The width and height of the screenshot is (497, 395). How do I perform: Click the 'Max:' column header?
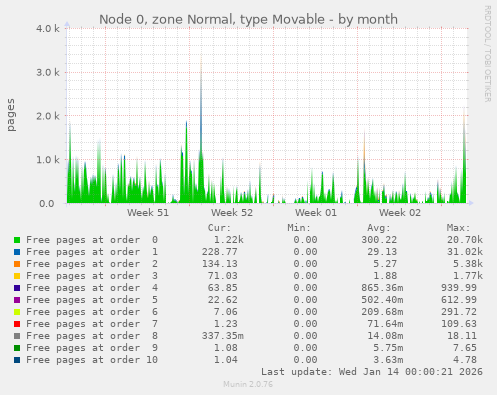click(x=458, y=228)
